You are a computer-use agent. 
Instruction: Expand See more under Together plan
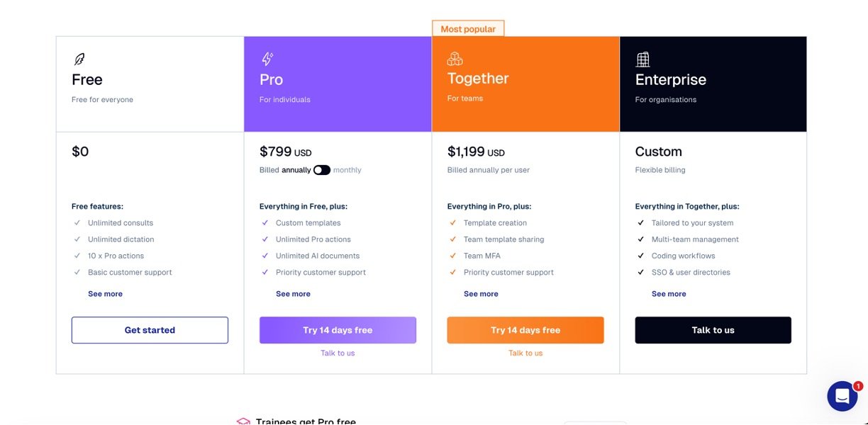click(481, 294)
